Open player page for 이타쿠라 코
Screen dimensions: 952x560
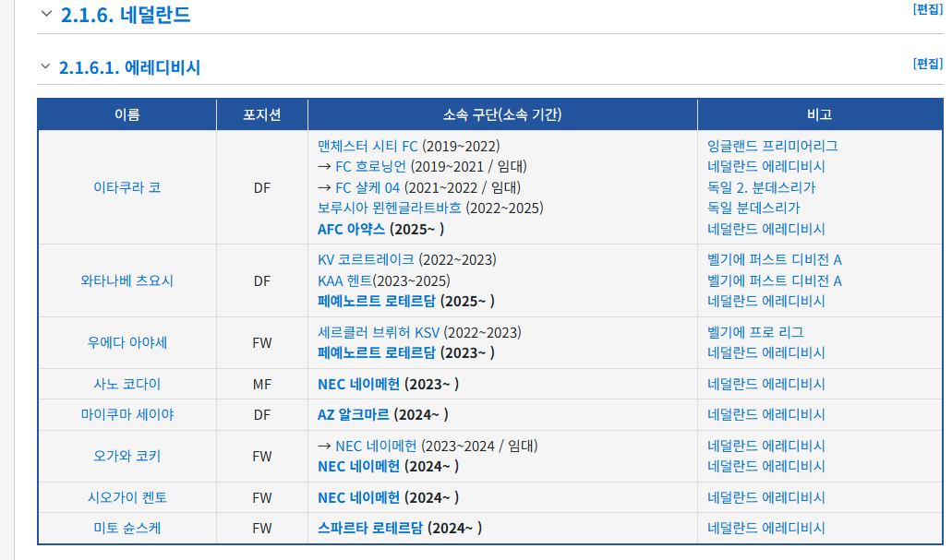pyautogui.click(x=127, y=187)
